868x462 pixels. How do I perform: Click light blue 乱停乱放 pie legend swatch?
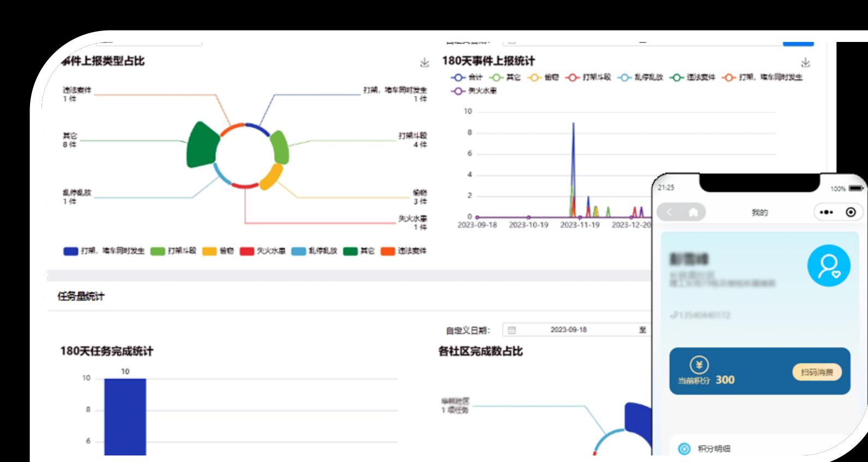[299, 251]
